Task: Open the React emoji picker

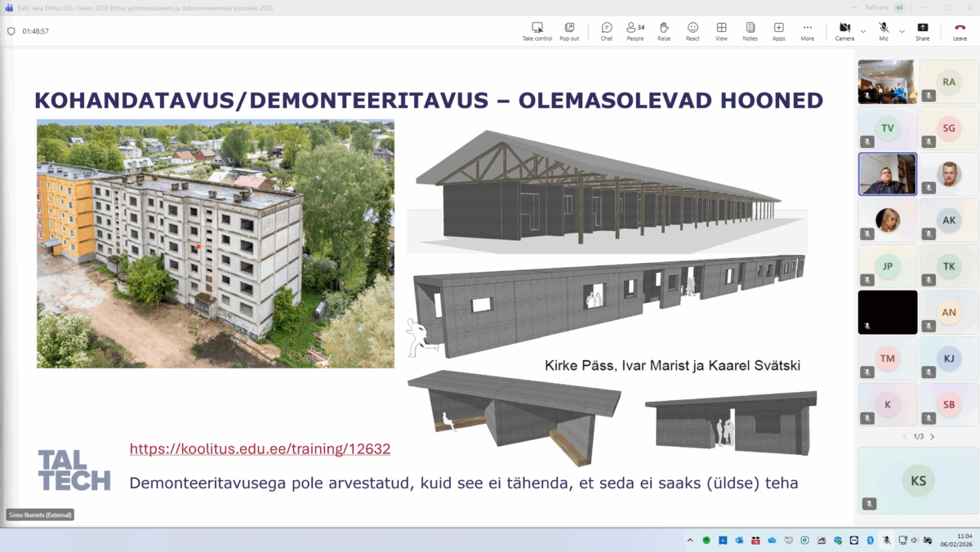Action: (x=693, y=31)
